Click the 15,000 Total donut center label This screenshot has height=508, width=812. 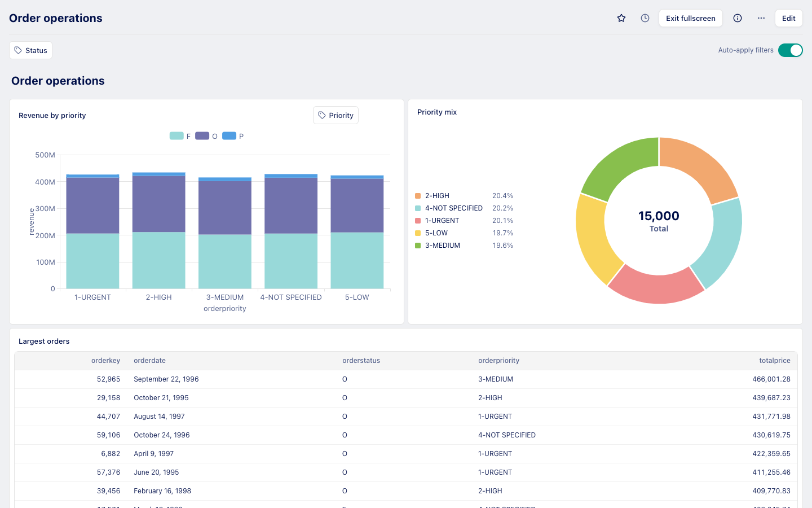tap(659, 221)
